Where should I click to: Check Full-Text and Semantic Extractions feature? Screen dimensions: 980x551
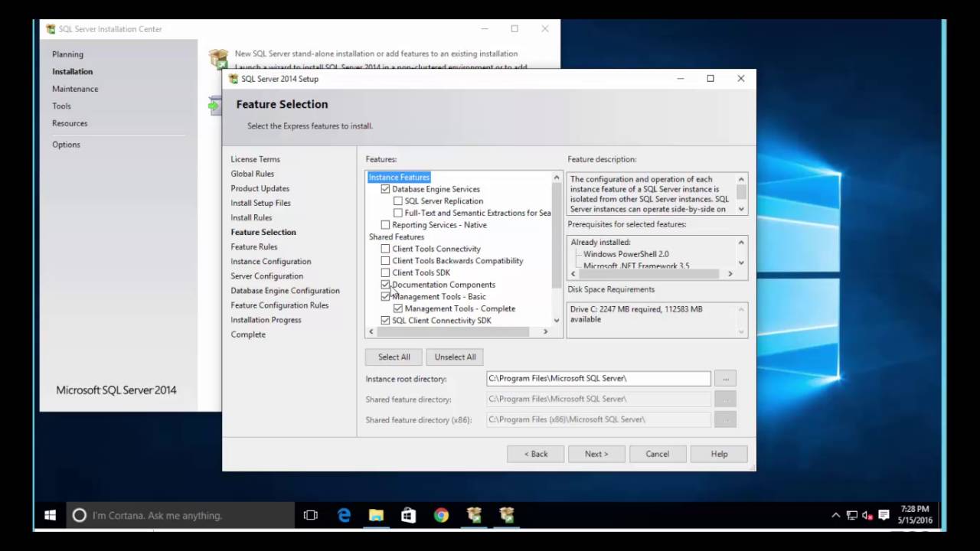coord(397,213)
